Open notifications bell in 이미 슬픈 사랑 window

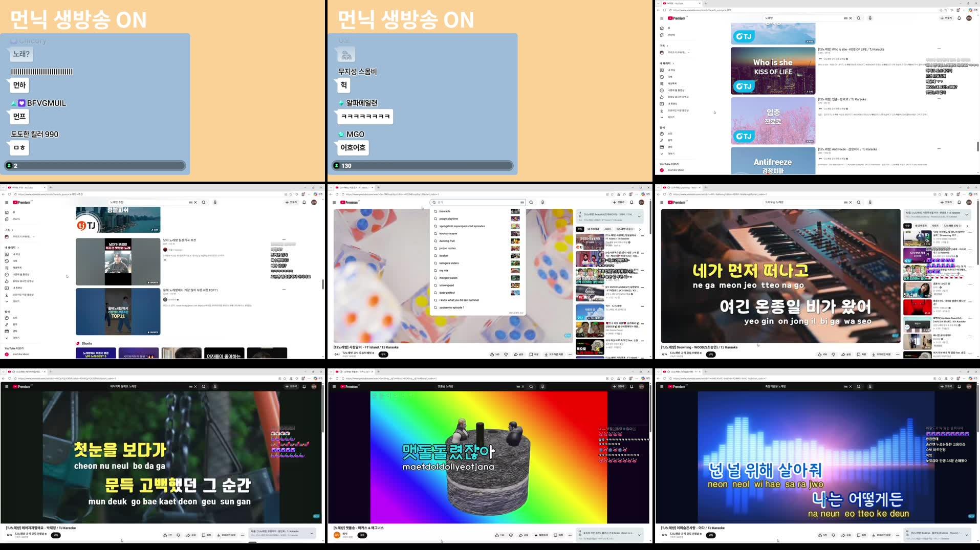(959, 386)
